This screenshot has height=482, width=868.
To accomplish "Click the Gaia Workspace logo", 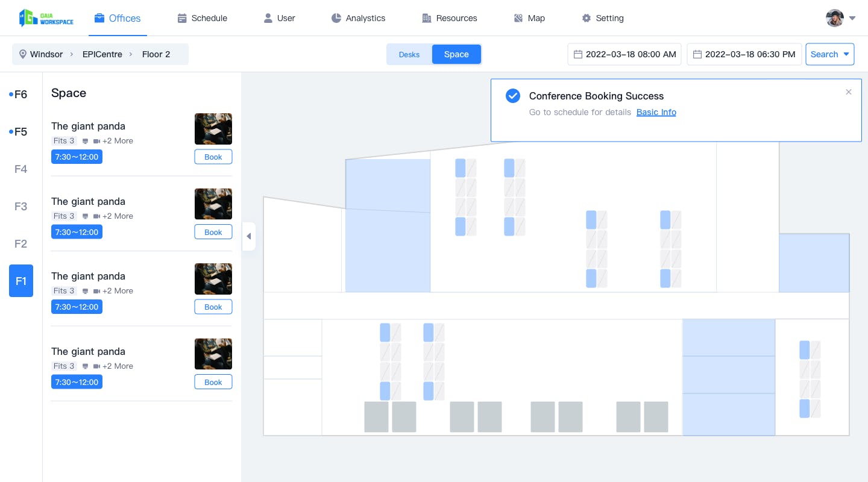I will coord(46,18).
